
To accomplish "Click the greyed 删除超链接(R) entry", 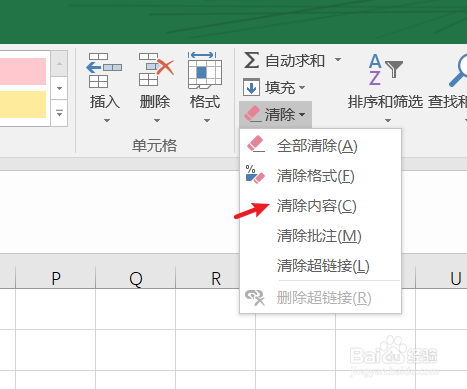I will (x=320, y=297).
